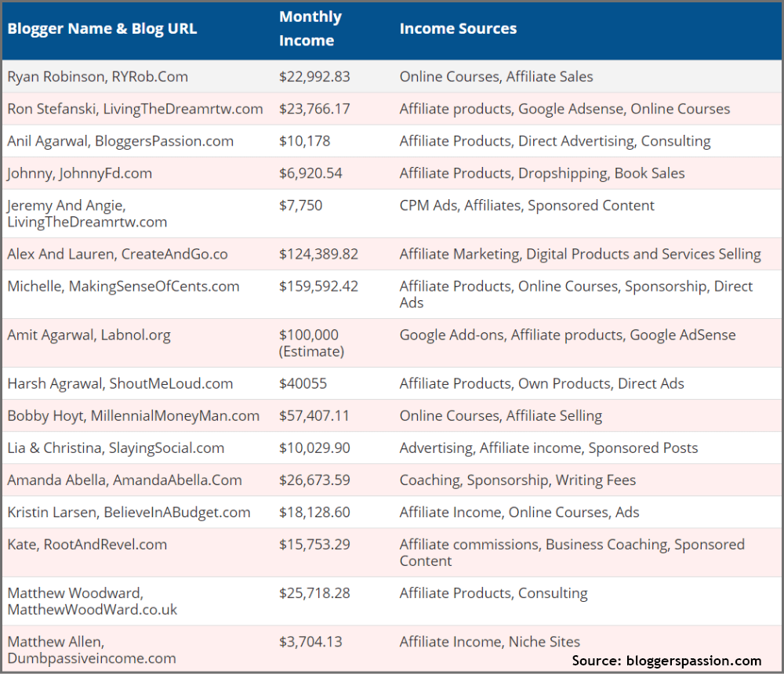Click the '$25,718.28' income value
784x674 pixels.
pos(314,593)
